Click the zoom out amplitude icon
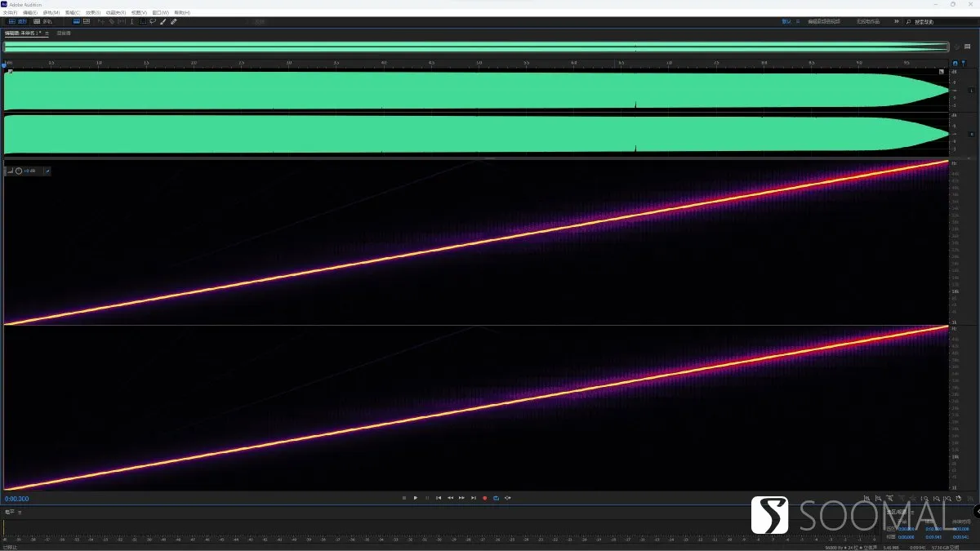Viewport: 980px width, 551px height. (878, 499)
